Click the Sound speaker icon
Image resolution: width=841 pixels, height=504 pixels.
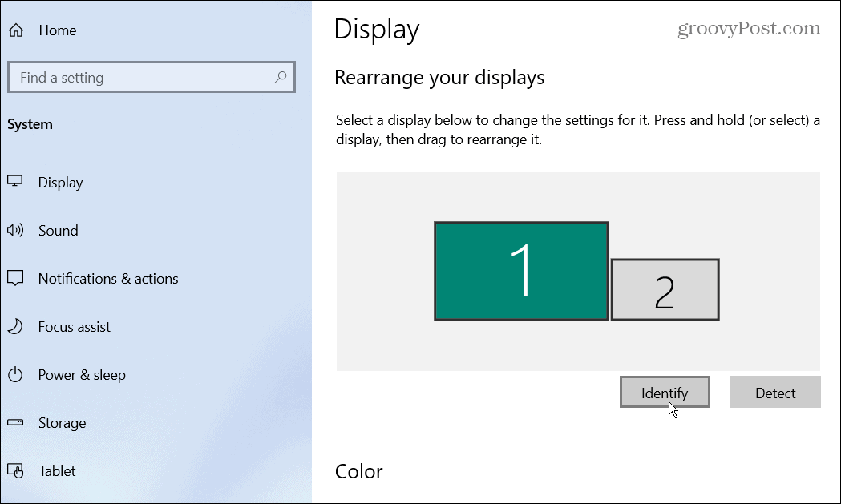tap(15, 230)
